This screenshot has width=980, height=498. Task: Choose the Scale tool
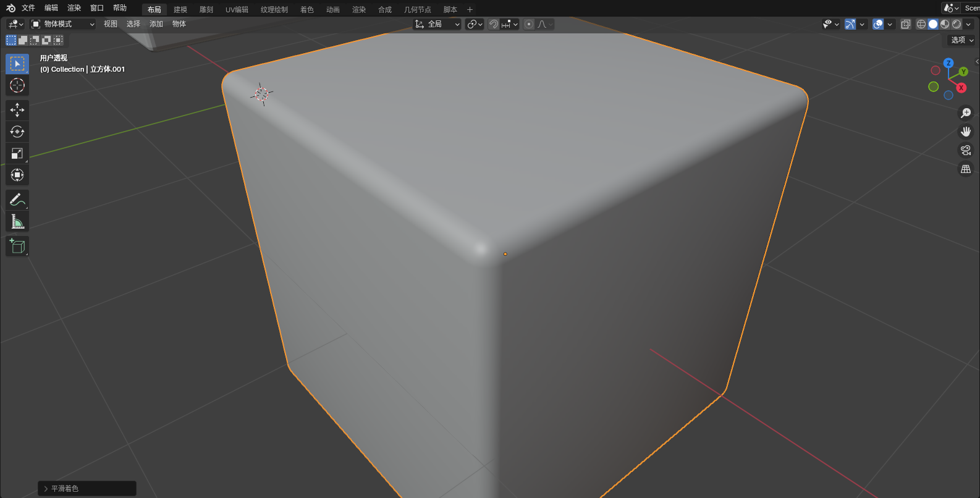(x=17, y=153)
